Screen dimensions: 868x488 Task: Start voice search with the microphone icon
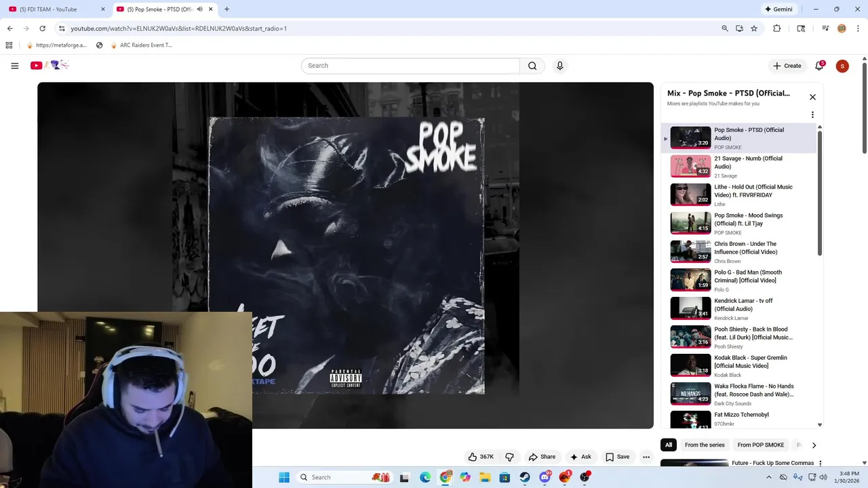pos(559,66)
